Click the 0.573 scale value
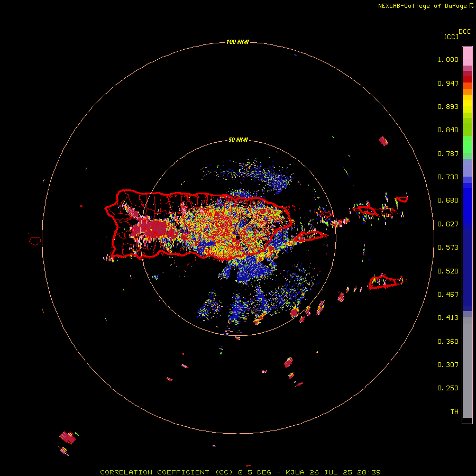 point(448,248)
